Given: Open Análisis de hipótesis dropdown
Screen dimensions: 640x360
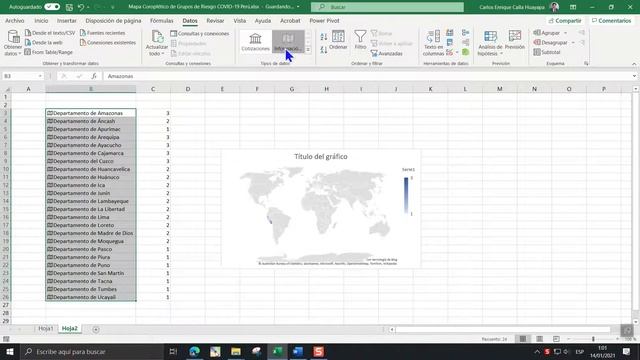Looking at the screenshot, I should (x=490, y=43).
